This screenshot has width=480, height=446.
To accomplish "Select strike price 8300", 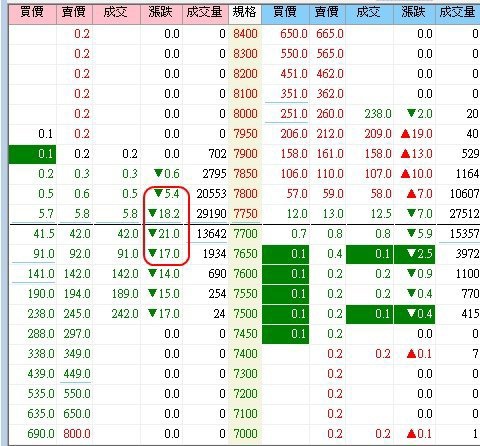I will 245,54.
